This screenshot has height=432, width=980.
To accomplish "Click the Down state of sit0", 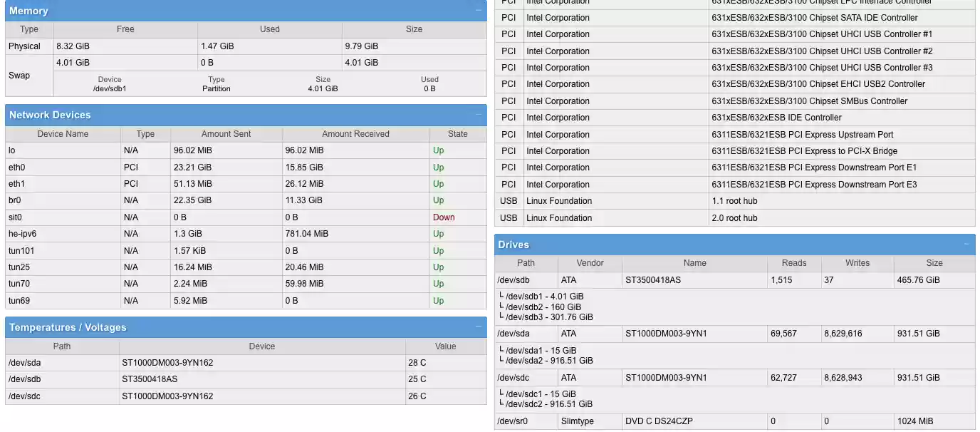I will (444, 217).
